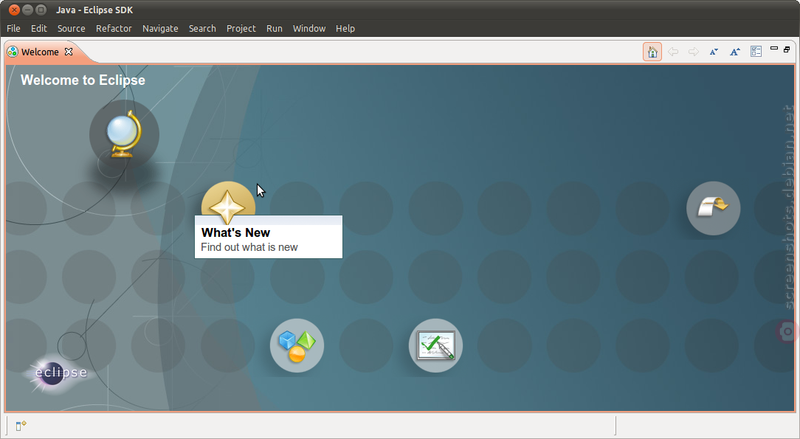The height and width of the screenshot is (439, 800).
Task: Click the Home toolbar icon
Action: point(652,52)
